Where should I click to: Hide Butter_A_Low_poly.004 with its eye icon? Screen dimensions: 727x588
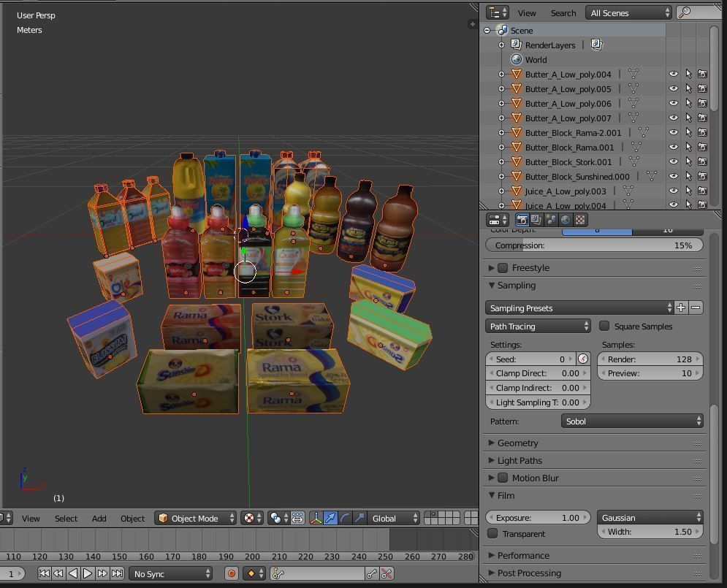point(674,74)
